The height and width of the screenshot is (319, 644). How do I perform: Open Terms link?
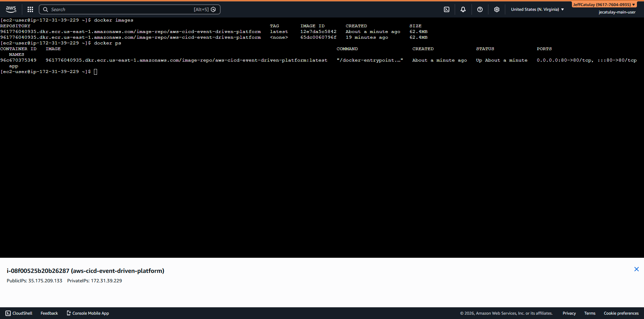click(x=590, y=313)
